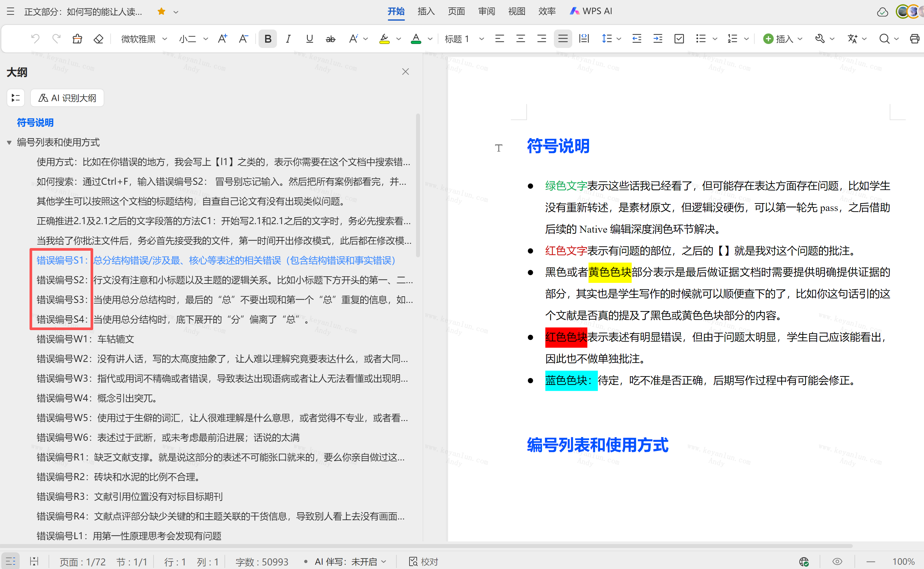
Task: Apply numbered list
Action: pos(732,38)
